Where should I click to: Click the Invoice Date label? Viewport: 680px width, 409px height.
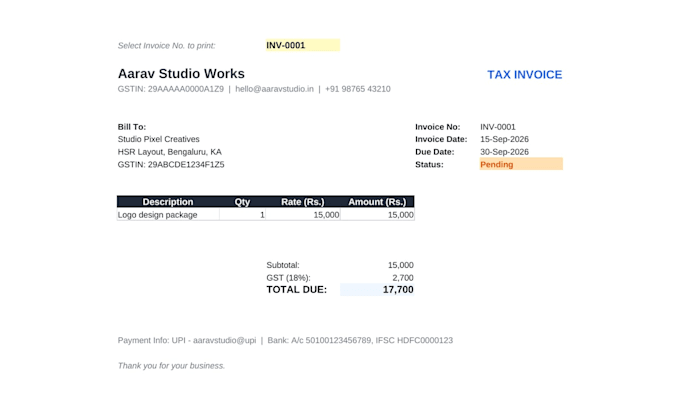tap(441, 139)
